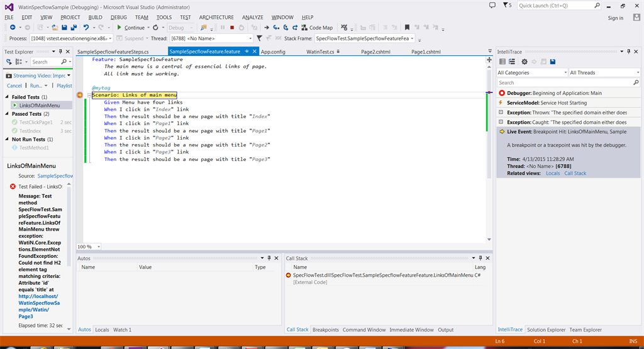This screenshot has width=644, height=349.
Task: Open the Solution Explorer tab
Action: pos(545,330)
